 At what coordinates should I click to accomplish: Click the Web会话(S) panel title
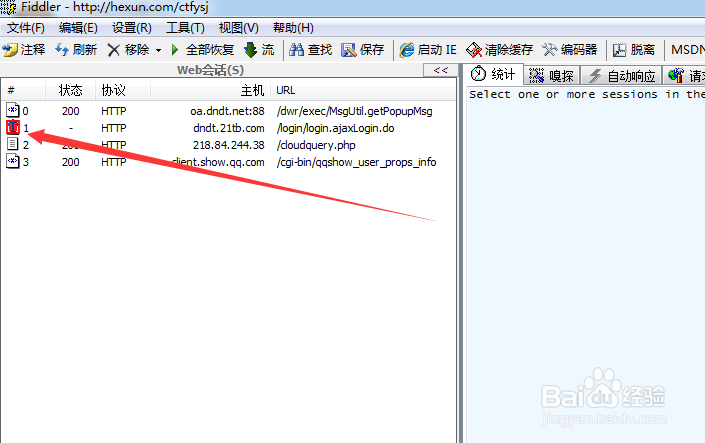210,70
